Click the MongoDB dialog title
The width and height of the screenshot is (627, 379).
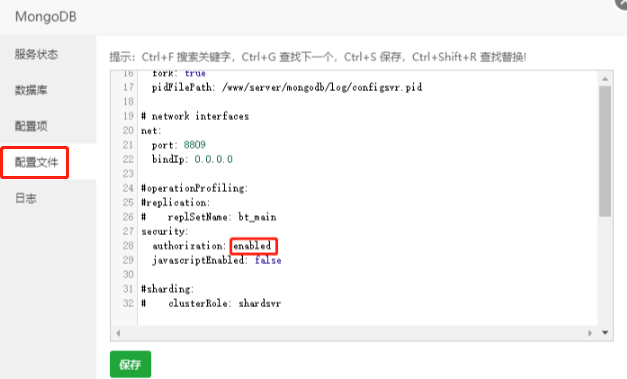[x=46, y=17]
